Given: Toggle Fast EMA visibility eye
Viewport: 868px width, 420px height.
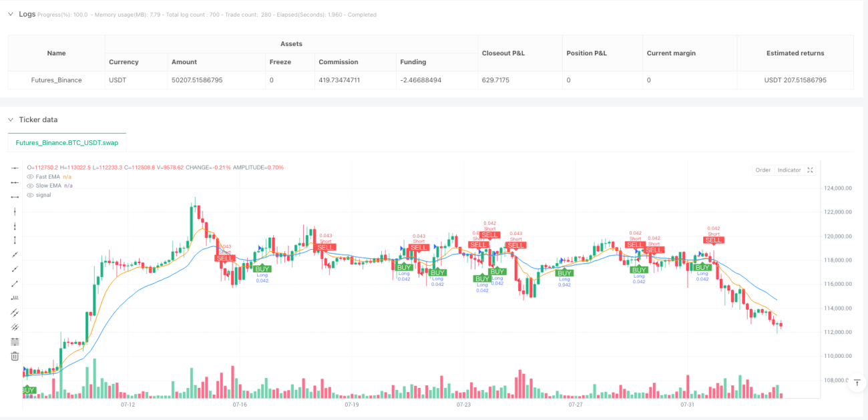Looking at the screenshot, I should pos(30,176).
